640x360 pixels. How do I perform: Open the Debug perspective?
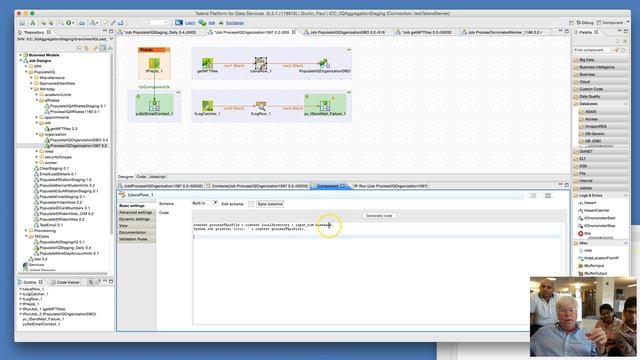pos(584,22)
